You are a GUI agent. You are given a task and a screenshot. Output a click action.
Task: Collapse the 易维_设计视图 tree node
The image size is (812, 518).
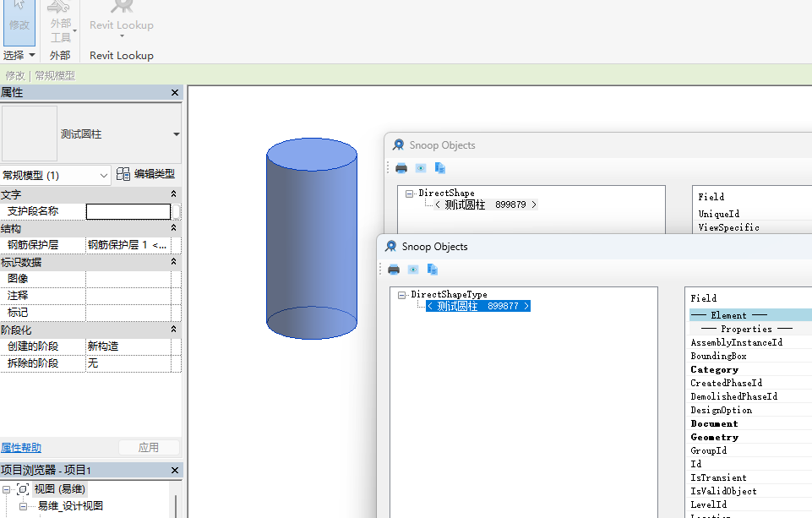coord(23,506)
